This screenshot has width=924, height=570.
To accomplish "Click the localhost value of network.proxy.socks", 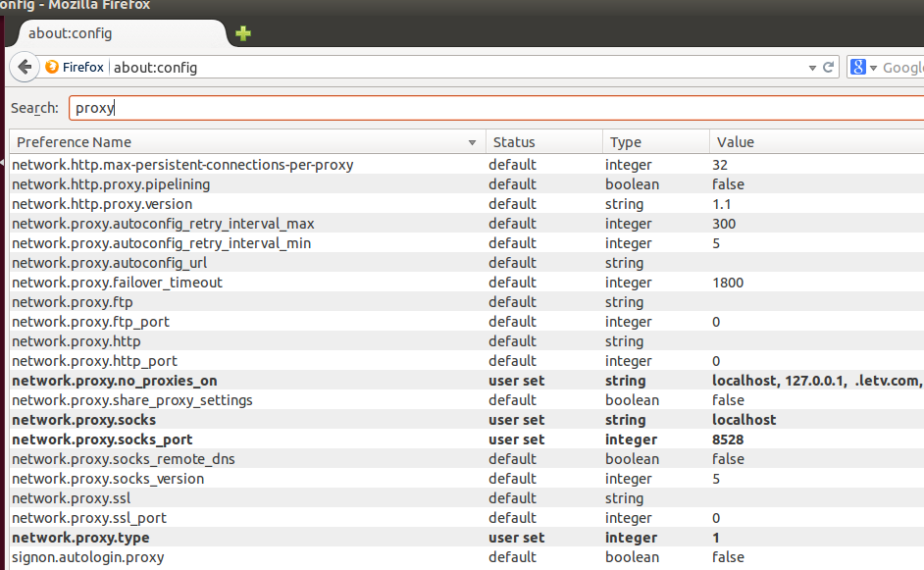I will click(744, 420).
